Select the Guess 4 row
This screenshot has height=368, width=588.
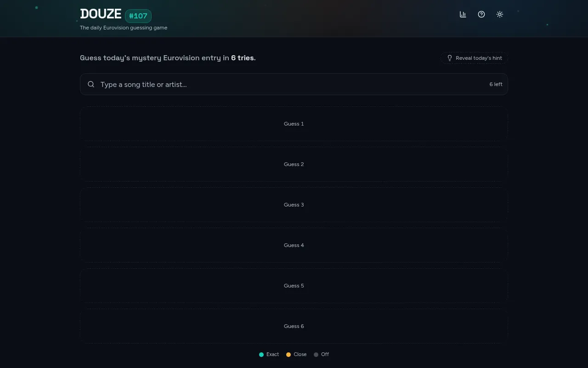[294, 245]
